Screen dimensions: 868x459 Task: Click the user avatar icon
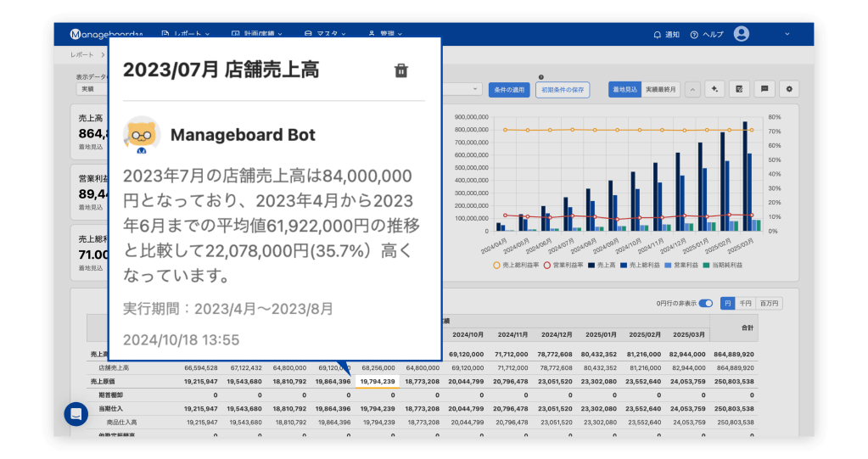click(742, 34)
